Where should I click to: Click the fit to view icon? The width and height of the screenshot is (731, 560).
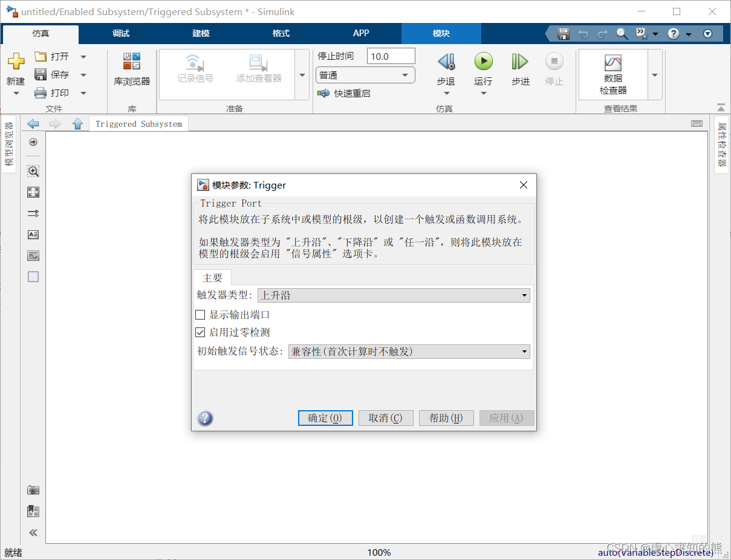click(x=33, y=192)
